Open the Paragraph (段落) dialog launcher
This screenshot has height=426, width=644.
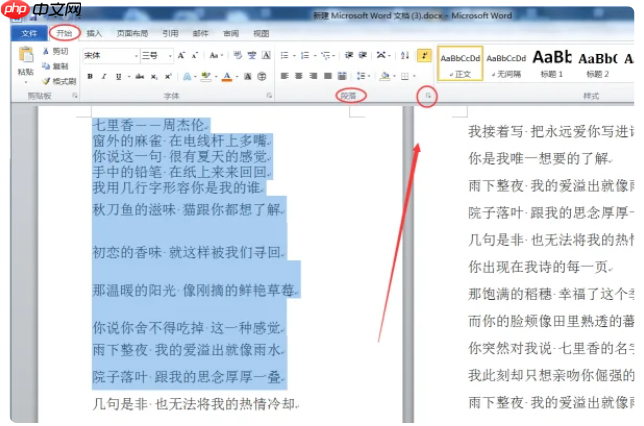pyautogui.click(x=428, y=96)
